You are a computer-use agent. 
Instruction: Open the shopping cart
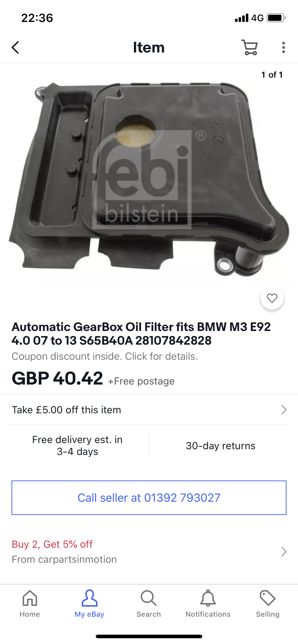[x=249, y=47]
